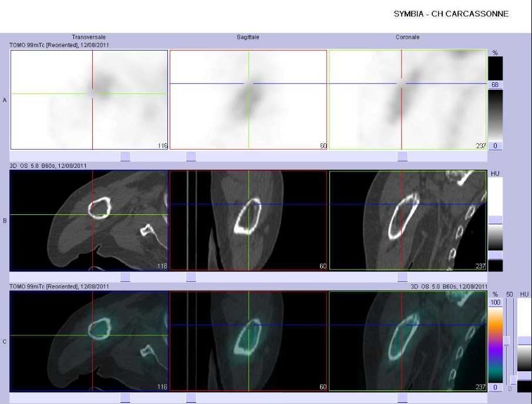
Task: Click slice number 237 in row C coronal view
Action: tap(481, 387)
